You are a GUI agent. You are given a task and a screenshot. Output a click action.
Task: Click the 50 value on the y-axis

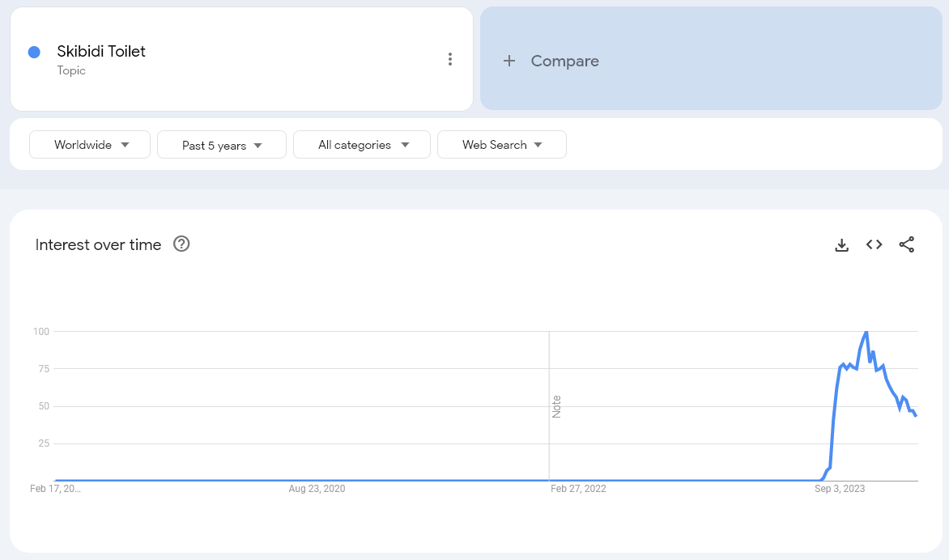click(44, 406)
